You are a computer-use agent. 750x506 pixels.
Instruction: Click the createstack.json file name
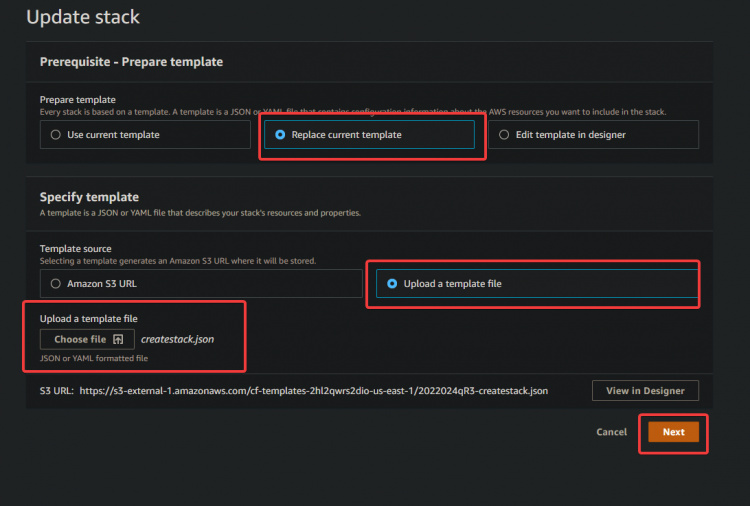click(x=177, y=339)
